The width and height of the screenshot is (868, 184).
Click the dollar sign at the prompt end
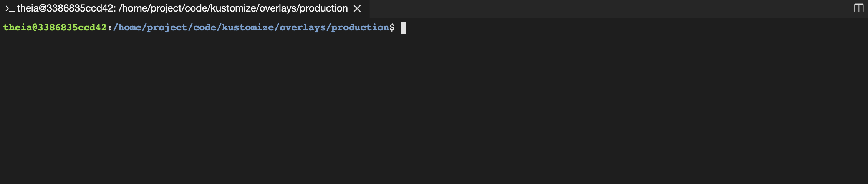pos(392,27)
